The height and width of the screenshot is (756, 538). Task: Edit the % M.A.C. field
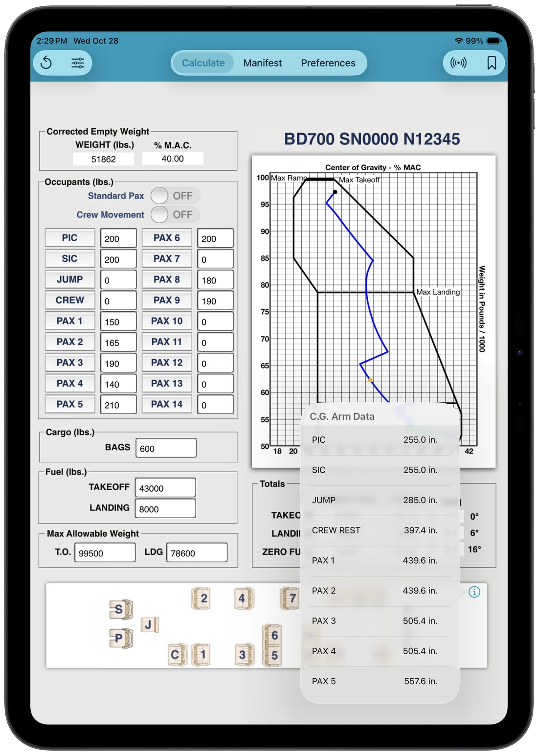(173, 159)
